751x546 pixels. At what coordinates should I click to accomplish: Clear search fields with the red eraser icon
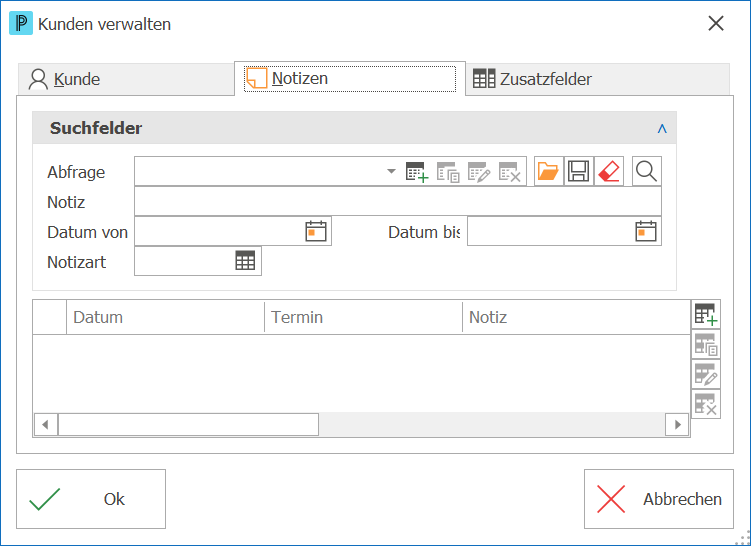[x=609, y=171]
